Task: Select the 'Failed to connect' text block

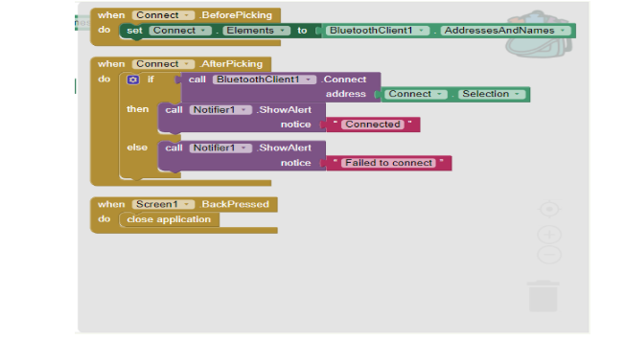Action: click(388, 163)
